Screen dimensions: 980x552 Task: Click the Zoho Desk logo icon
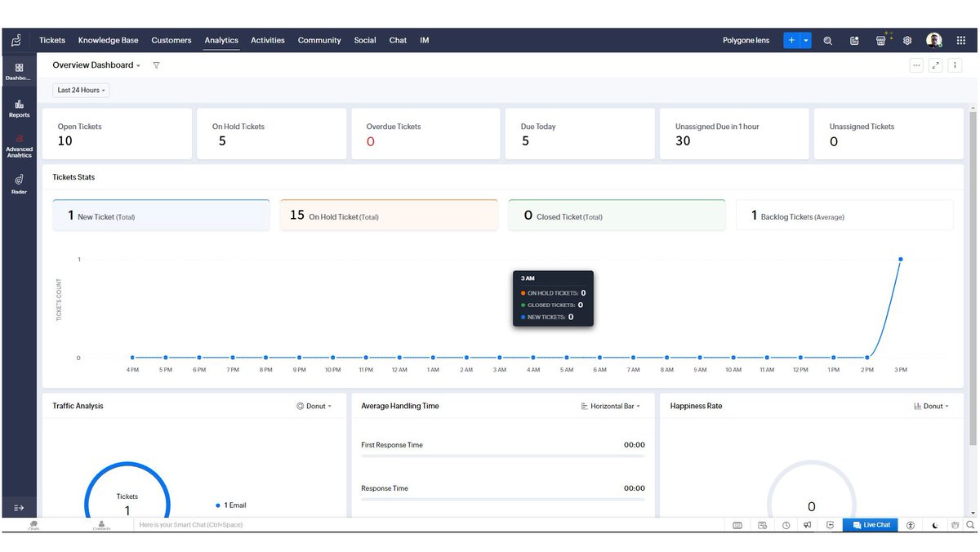pyautogui.click(x=17, y=40)
